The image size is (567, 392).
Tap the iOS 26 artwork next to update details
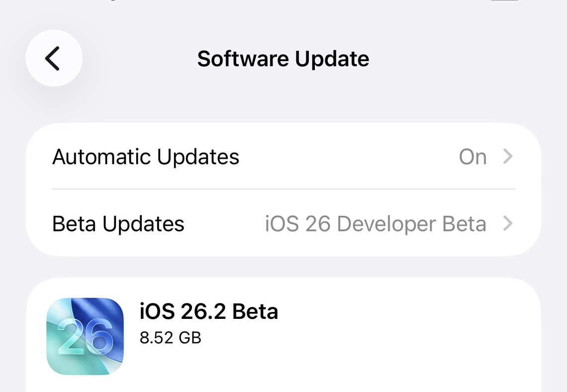click(85, 335)
